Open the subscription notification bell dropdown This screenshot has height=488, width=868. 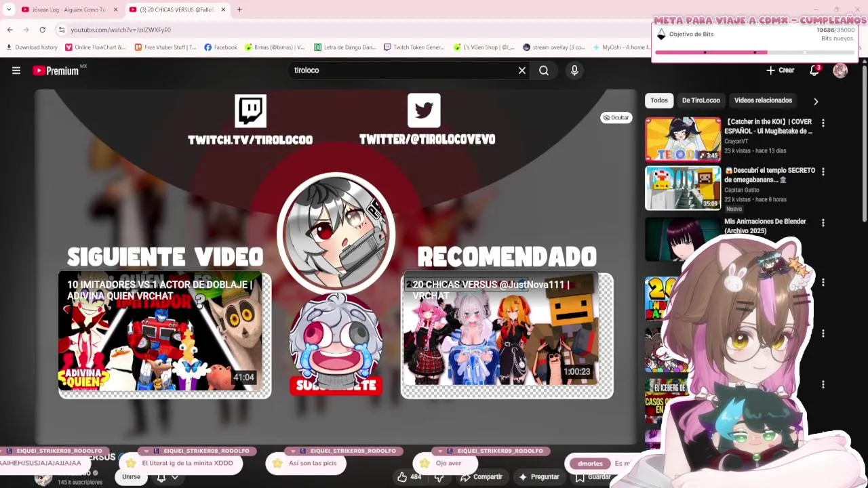point(167,477)
